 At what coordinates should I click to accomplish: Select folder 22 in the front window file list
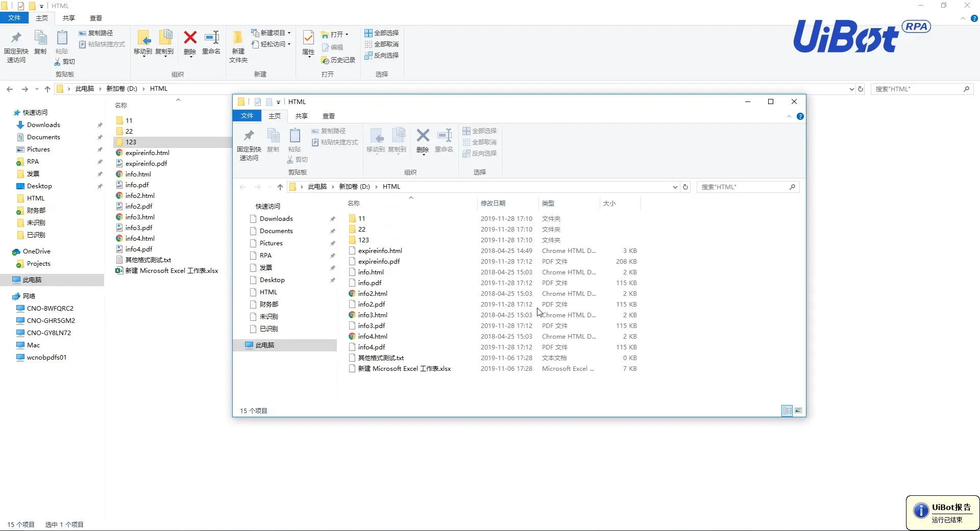(x=361, y=230)
